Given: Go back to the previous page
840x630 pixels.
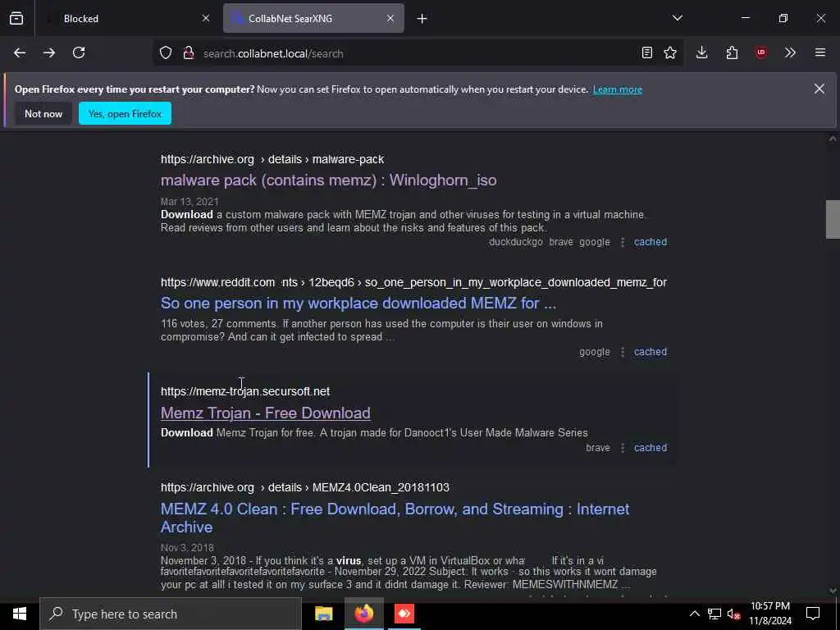Looking at the screenshot, I should click(20, 52).
